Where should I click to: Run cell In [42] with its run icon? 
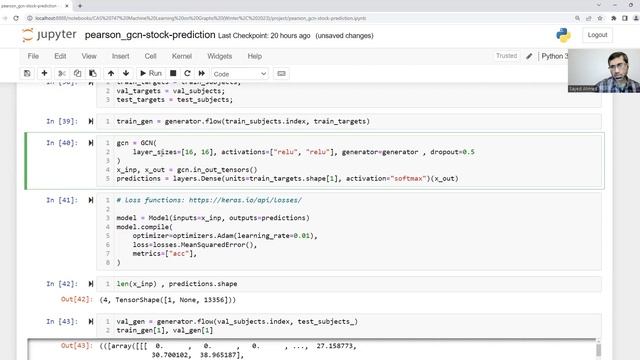91,284
